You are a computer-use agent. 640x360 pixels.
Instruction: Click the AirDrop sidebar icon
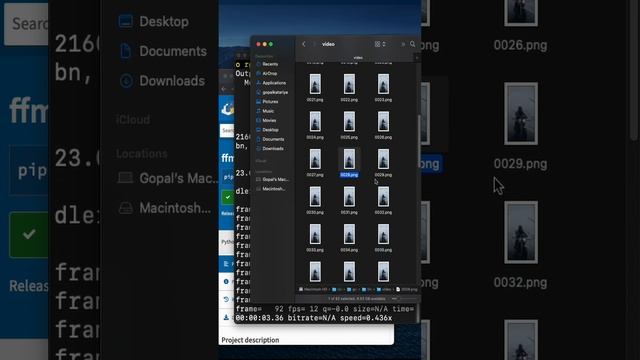pyautogui.click(x=258, y=73)
